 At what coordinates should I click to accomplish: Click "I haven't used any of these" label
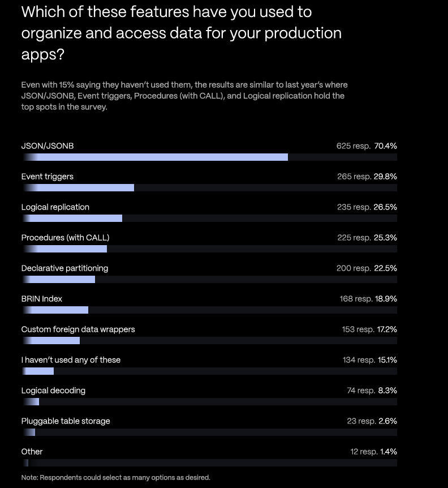[x=71, y=360]
